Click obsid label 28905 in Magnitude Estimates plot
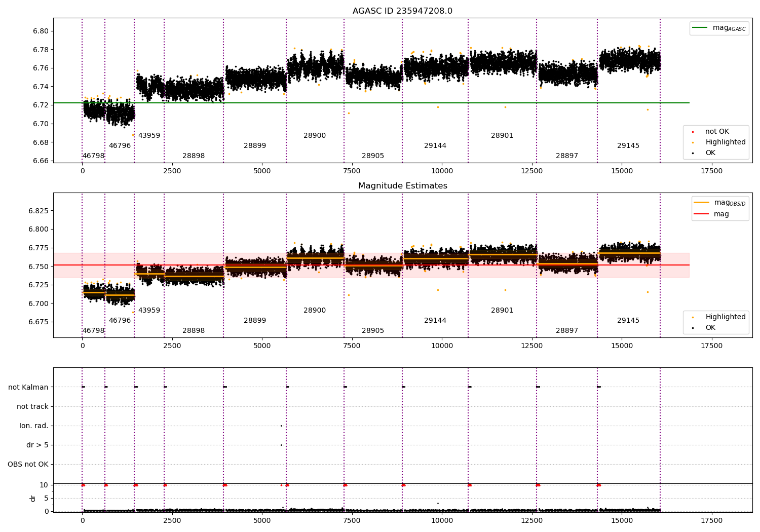The width and height of the screenshot is (760, 532). 373,331
